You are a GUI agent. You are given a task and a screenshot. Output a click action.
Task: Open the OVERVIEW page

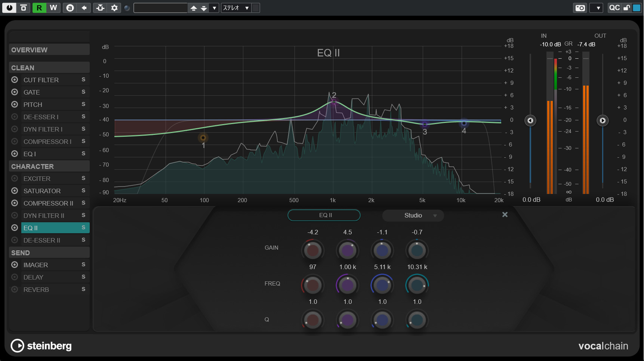click(49, 50)
